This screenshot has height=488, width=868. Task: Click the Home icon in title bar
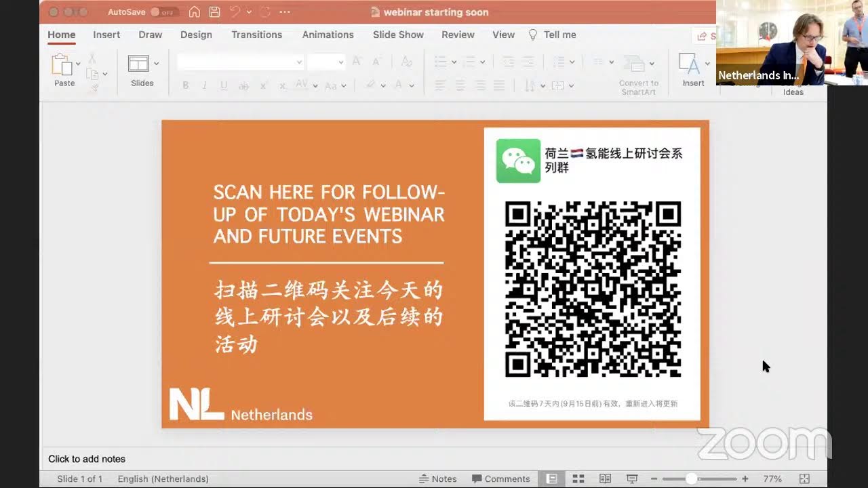[x=195, y=12]
